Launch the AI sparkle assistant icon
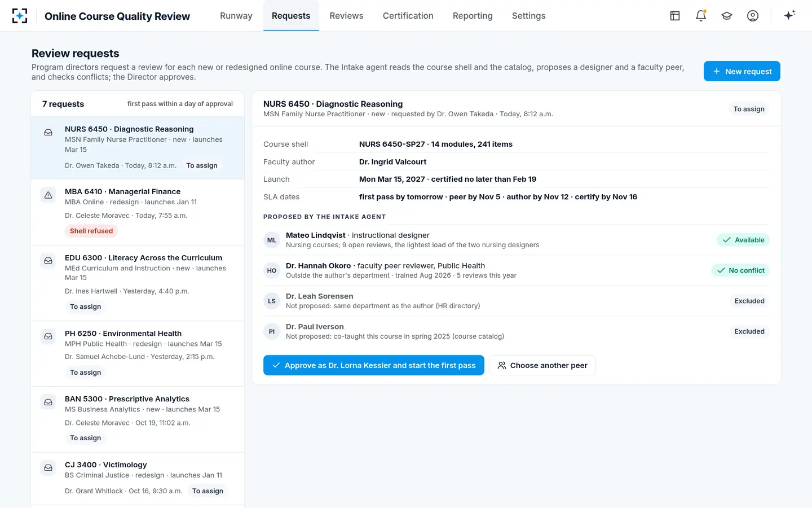 [789, 15]
